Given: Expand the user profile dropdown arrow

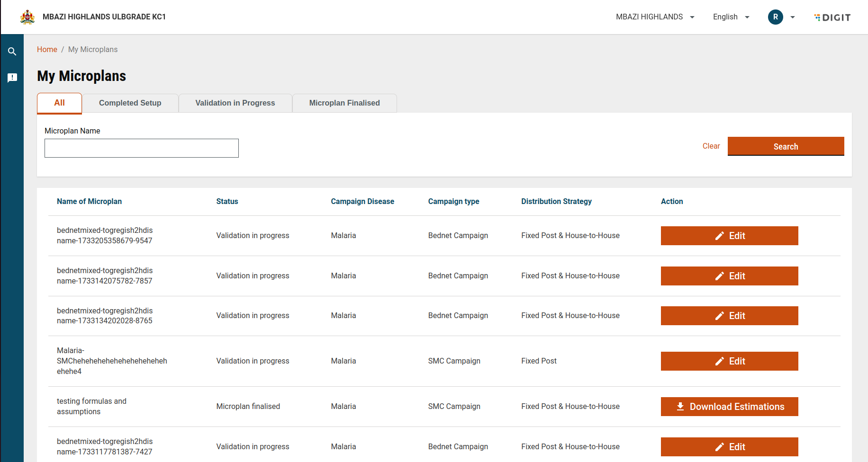Looking at the screenshot, I should tap(793, 17).
